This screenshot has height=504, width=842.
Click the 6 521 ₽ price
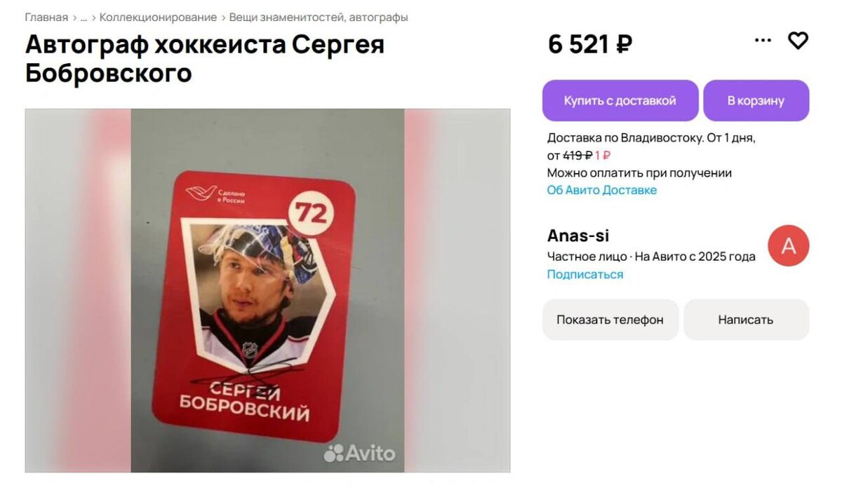click(590, 44)
